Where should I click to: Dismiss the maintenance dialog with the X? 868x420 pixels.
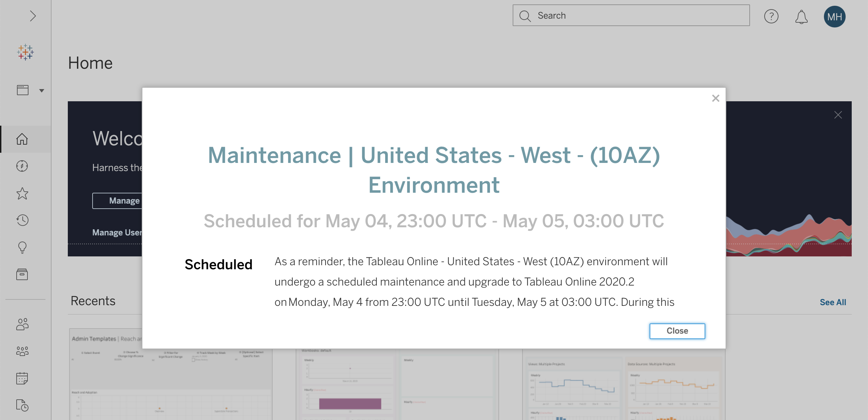click(x=716, y=98)
